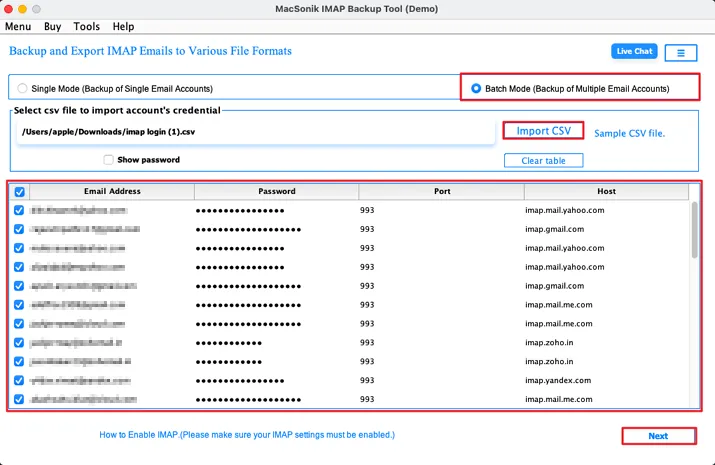Click the CSV file path field
This screenshot has height=465, width=715.
[256, 132]
